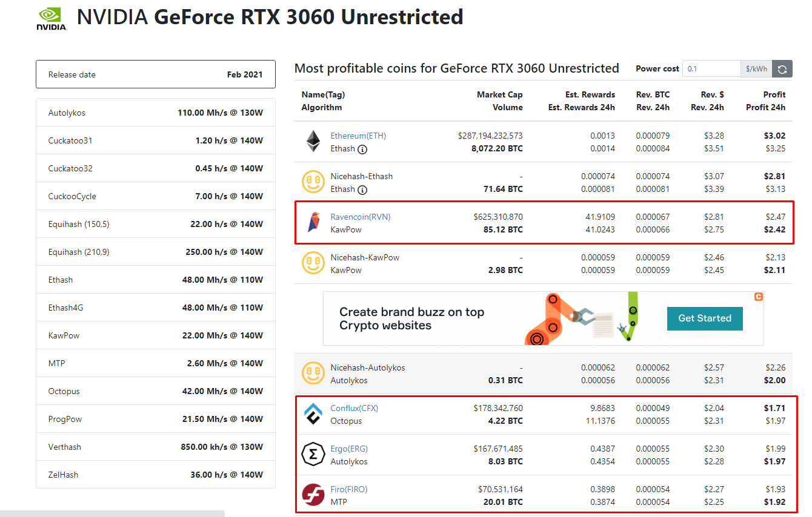
Task: Click the Ethereum coin logo
Action: (x=313, y=142)
